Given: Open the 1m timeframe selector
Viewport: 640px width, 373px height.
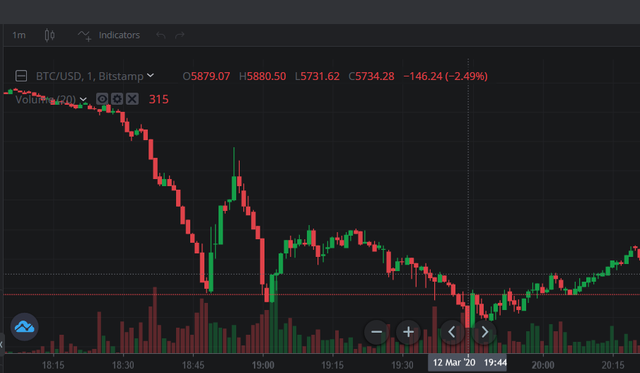Looking at the screenshot, I should [19, 35].
